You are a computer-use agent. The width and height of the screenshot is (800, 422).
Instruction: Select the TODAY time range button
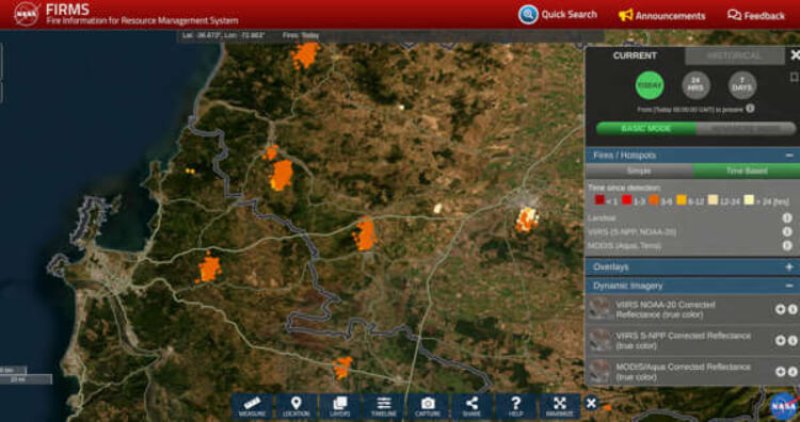click(x=649, y=85)
